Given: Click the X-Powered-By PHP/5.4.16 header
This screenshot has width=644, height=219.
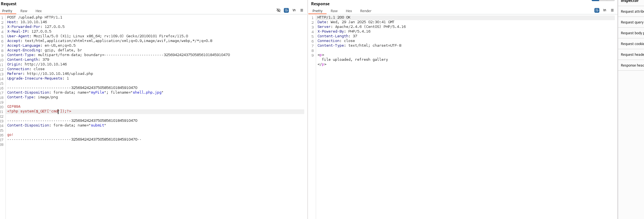Looking at the screenshot, I should click(344, 31).
